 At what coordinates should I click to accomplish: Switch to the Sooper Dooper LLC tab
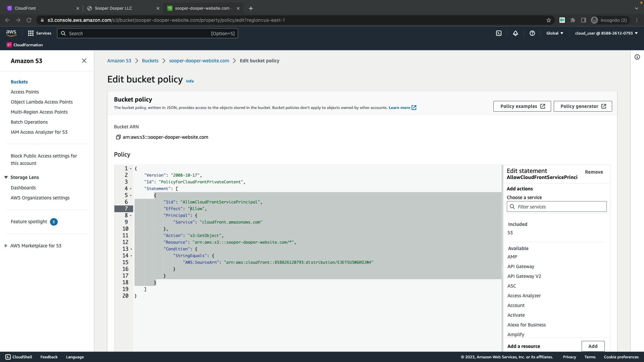pyautogui.click(x=113, y=8)
